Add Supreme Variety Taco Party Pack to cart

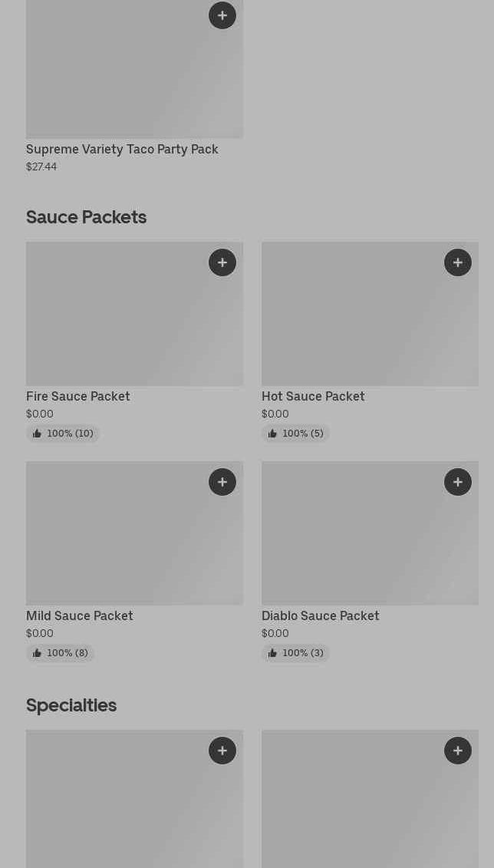point(222,15)
